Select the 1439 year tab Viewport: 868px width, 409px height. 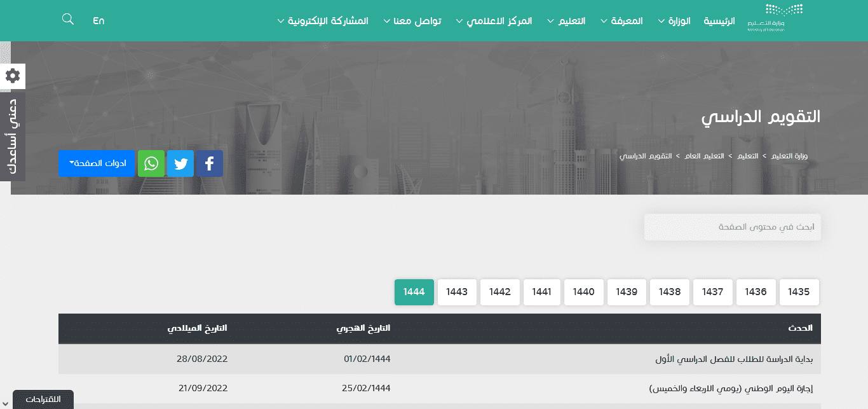[x=627, y=292]
